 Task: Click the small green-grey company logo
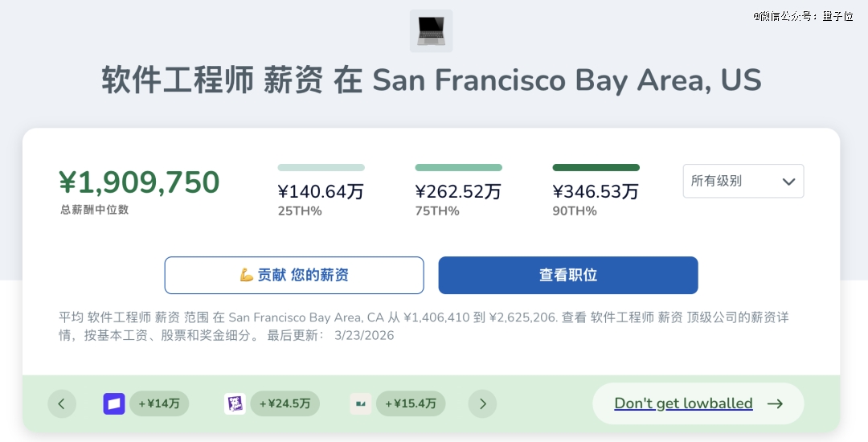(361, 403)
